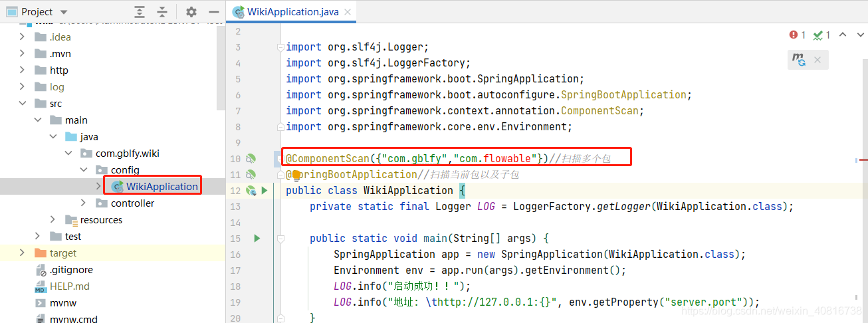
Task: Select the com.gblfy.wiki package row
Action: click(x=112, y=154)
